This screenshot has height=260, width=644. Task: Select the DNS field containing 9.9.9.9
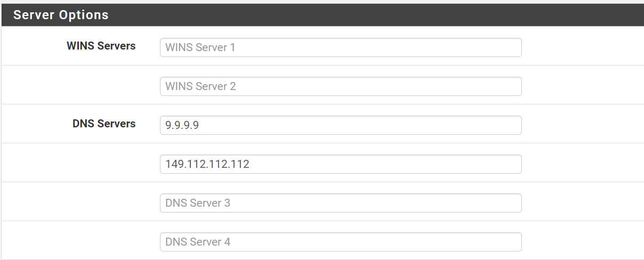point(341,125)
